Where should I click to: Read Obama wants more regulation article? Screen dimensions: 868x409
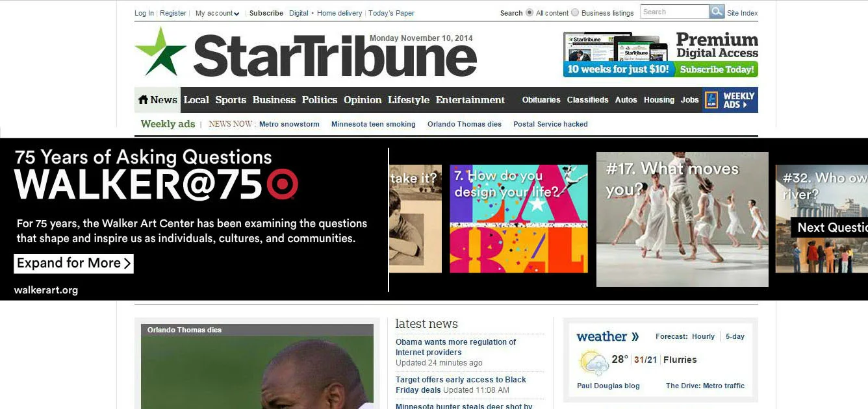coord(456,347)
